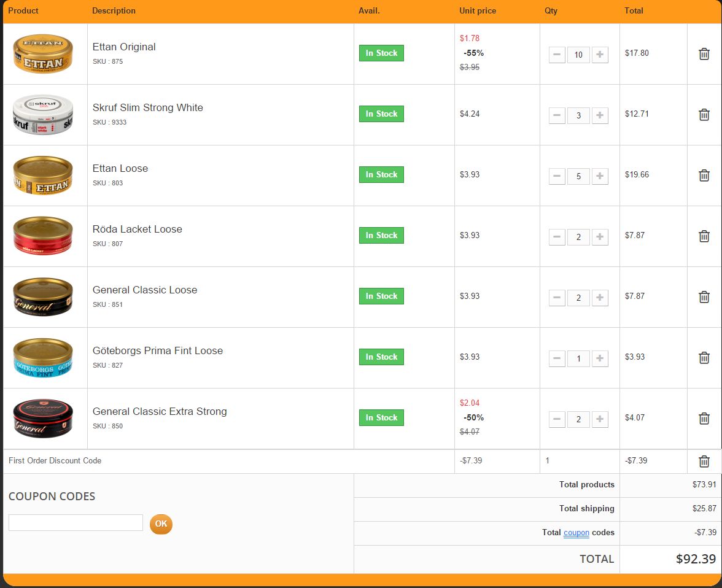
Task: Open the Ettan Original product name link
Action: pyautogui.click(x=124, y=47)
